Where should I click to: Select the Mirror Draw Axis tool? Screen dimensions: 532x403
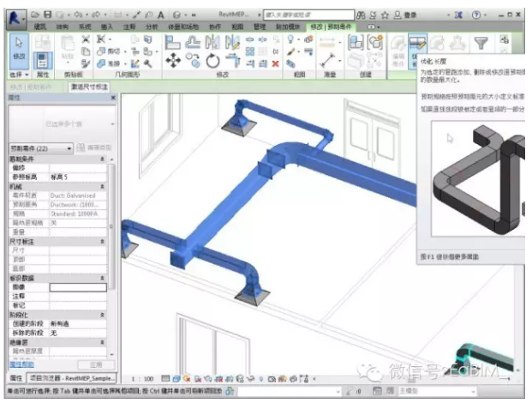tap(232, 42)
